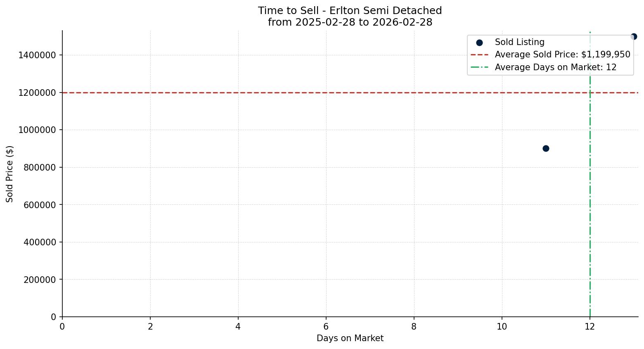
Task: Click the red dashed line legend swatch
Action: [479, 55]
